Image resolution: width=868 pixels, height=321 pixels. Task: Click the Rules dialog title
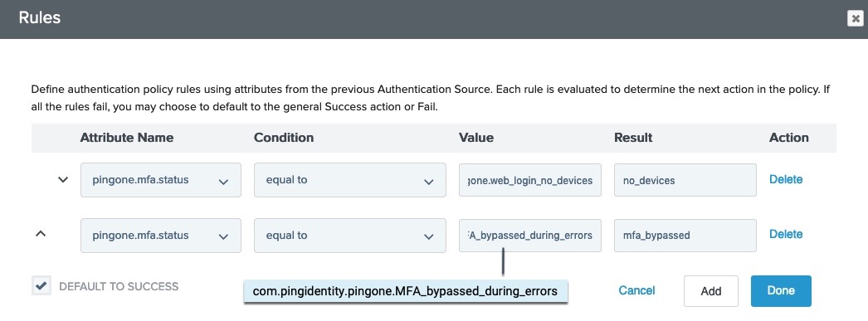(x=39, y=17)
